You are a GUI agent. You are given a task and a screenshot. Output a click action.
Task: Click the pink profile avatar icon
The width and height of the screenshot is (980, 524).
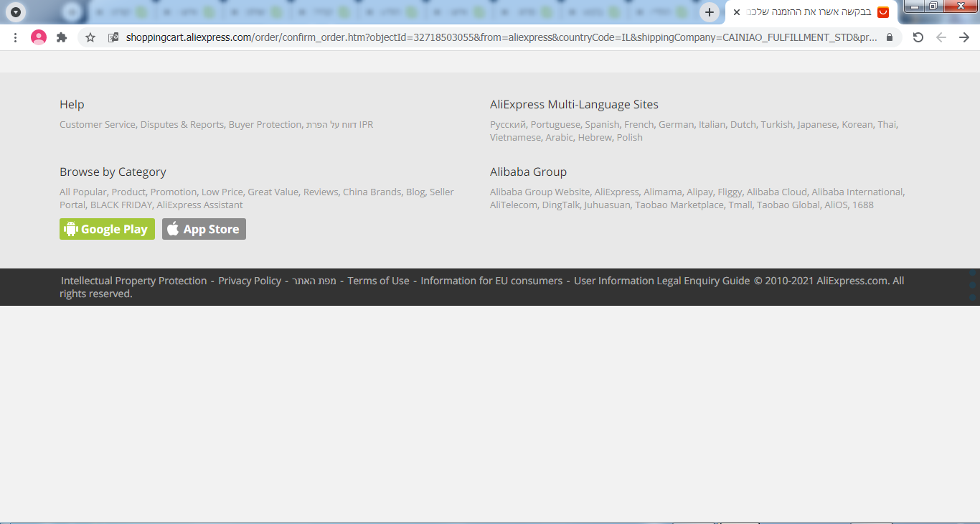click(39, 37)
